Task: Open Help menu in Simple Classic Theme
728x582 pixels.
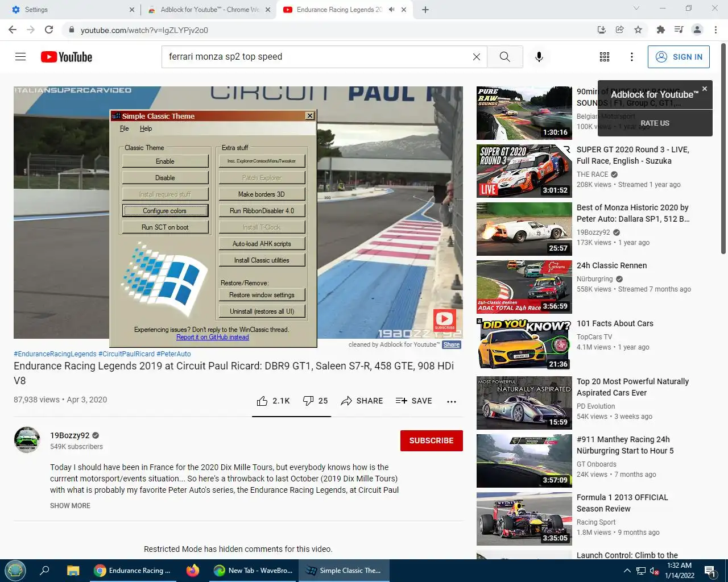Action: click(x=146, y=128)
